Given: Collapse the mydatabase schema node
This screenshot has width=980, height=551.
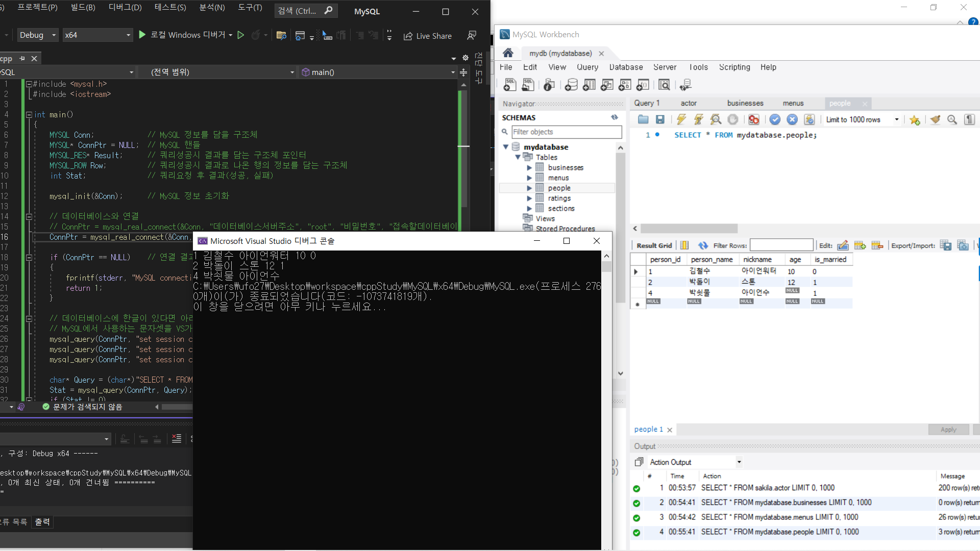Looking at the screenshot, I should point(506,147).
